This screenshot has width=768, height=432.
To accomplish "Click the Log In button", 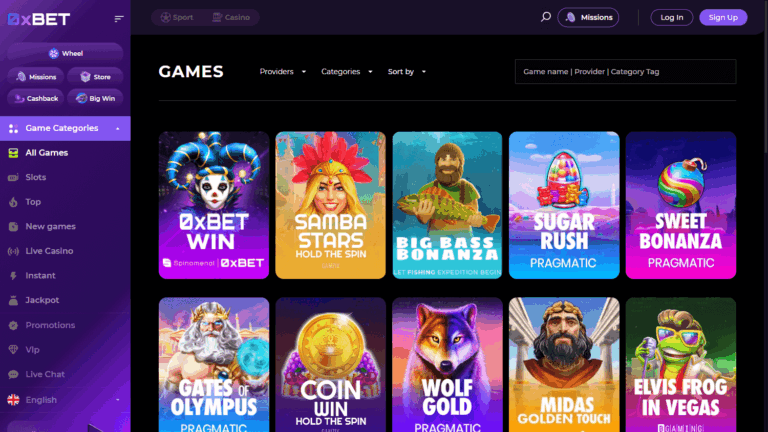I will 672,17.
